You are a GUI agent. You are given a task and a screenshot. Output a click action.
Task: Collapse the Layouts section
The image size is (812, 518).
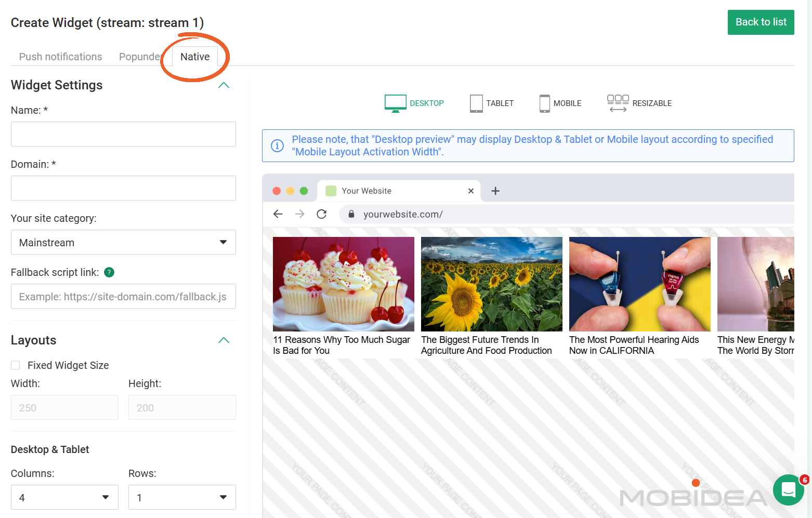224,340
